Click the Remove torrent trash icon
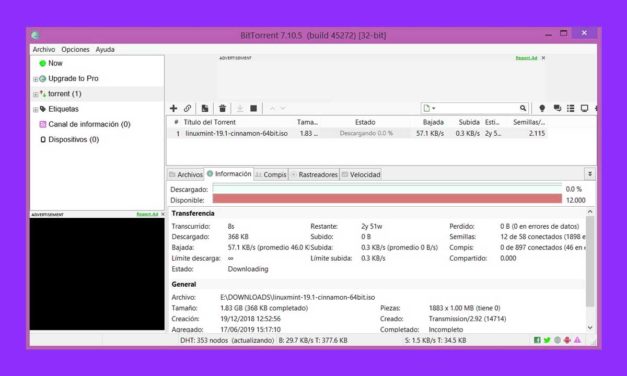 click(223, 108)
